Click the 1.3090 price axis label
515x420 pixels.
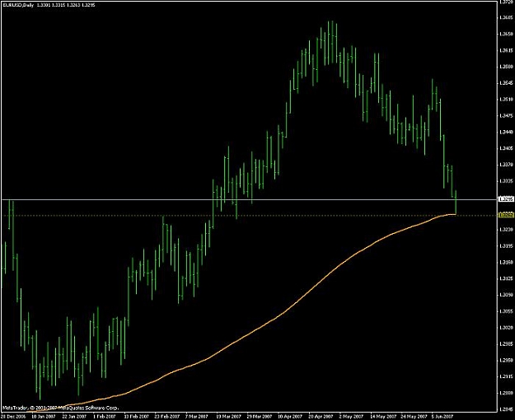[507, 295]
